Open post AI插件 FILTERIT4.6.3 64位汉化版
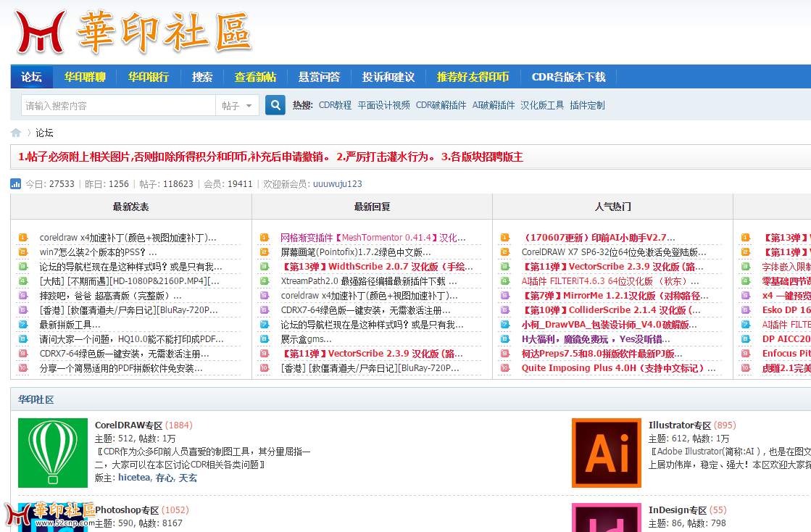Viewport: 811px width, 532px height. click(610, 281)
